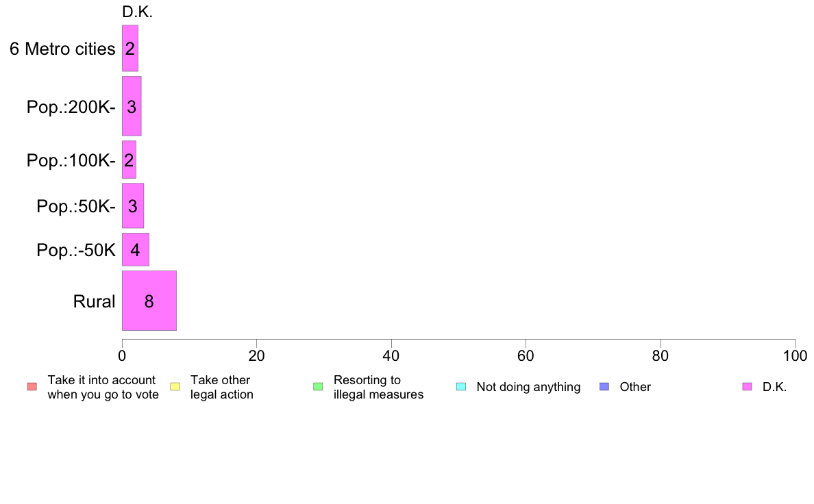Screen dimensions: 814x504
Task: Click the magenta 'D.K.' legend swatch
Action: point(747,387)
